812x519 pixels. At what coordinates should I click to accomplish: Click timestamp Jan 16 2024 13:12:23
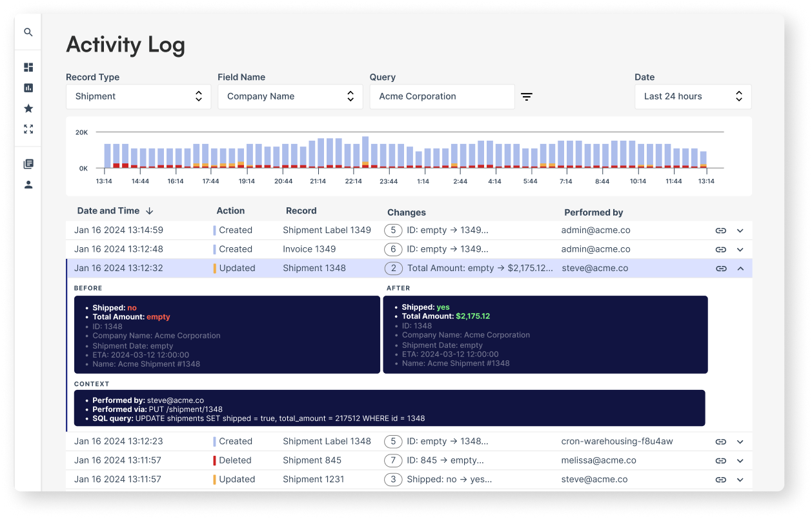click(119, 441)
